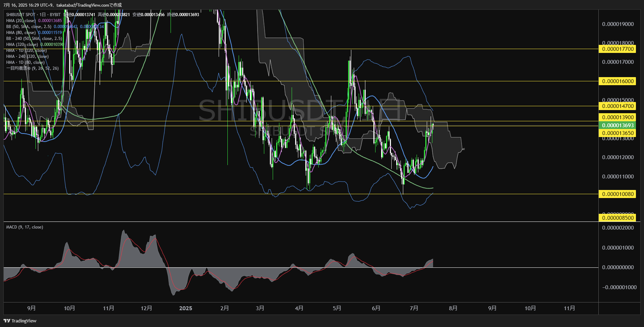Click the 0.000014700 price label

[x=618, y=106]
